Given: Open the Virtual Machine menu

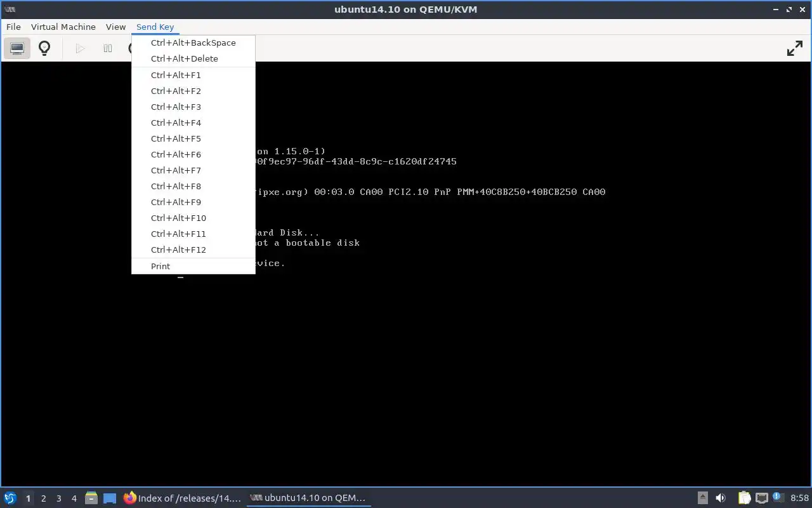Looking at the screenshot, I should pos(63,27).
